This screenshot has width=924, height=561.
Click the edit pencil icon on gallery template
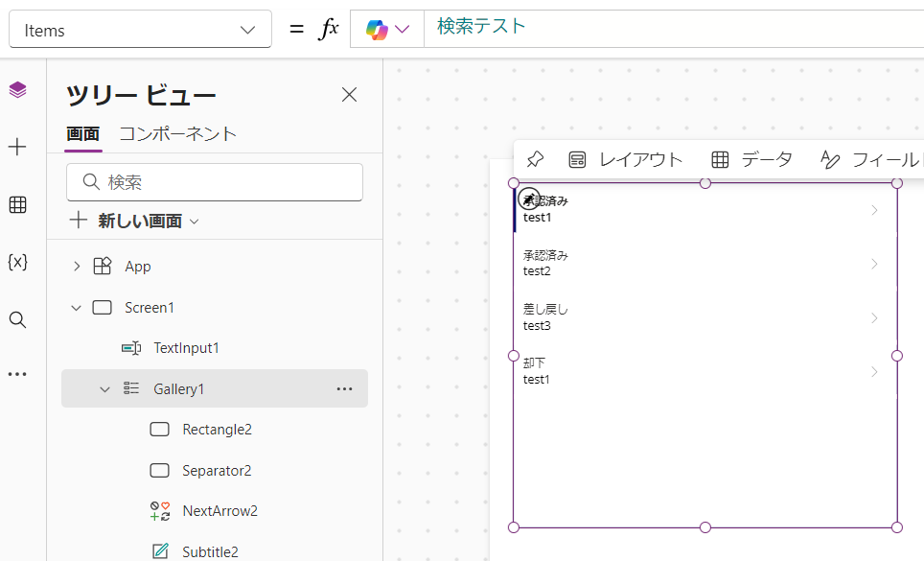point(529,199)
